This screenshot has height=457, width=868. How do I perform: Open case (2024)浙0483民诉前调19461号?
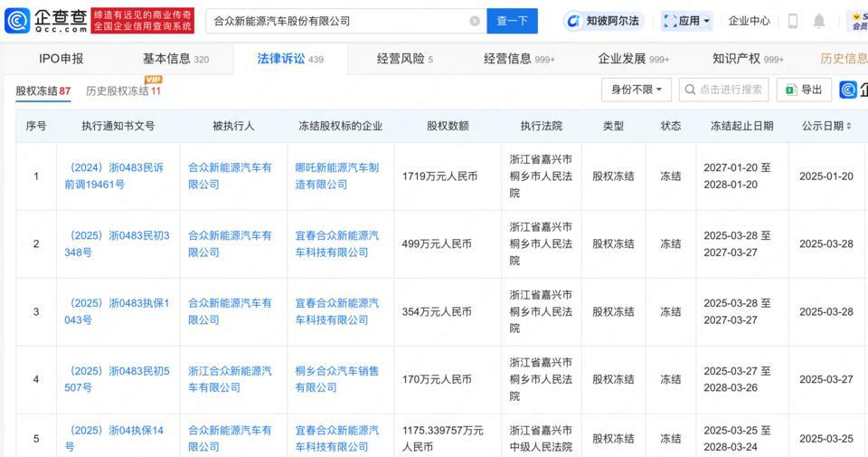pyautogui.click(x=114, y=176)
